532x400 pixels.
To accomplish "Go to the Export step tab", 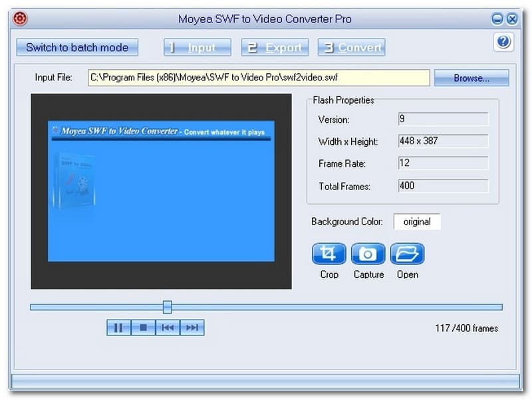I will [x=275, y=47].
